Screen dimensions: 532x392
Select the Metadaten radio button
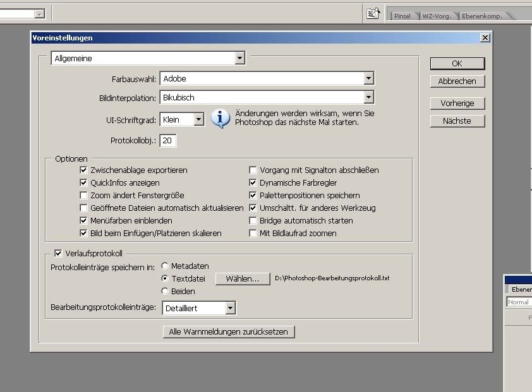point(166,266)
